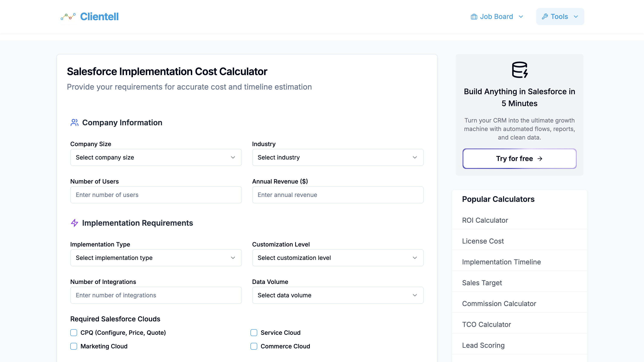Click the Clientell logo icon
The width and height of the screenshot is (644, 362).
(68, 16)
